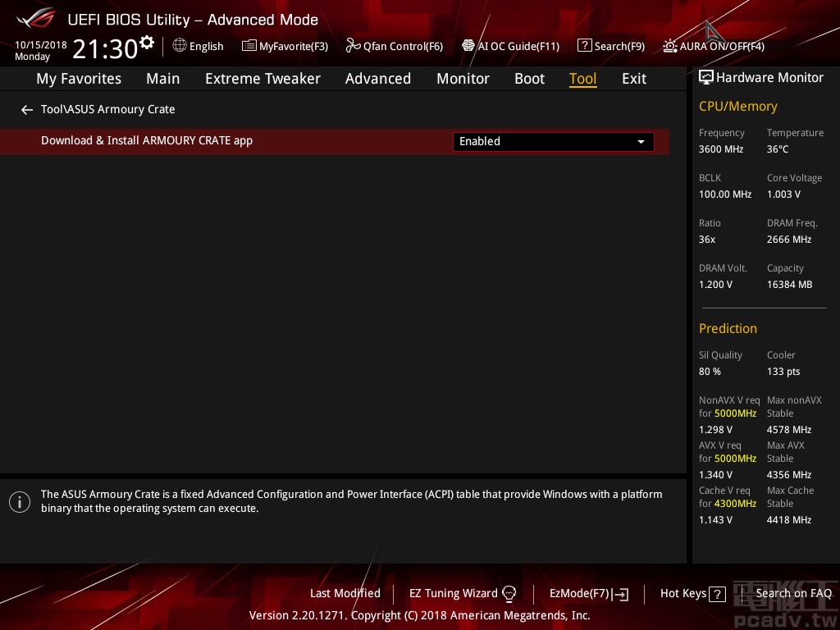Screen dimensions: 840x630
Task: Open Qfan Control from the top bar
Action: tap(394, 46)
